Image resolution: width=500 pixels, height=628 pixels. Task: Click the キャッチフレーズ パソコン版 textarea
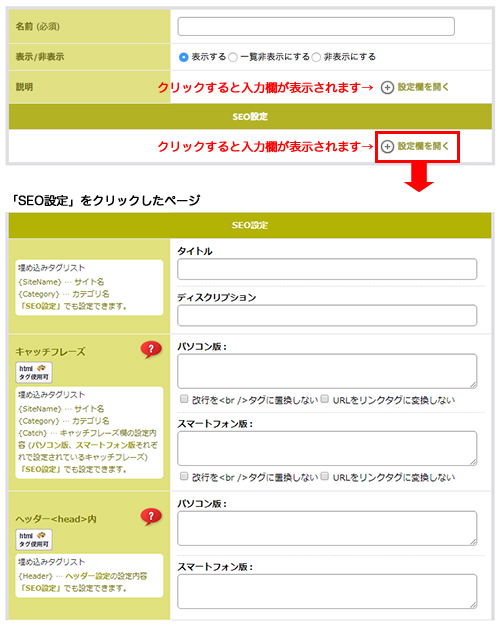pos(327,371)
